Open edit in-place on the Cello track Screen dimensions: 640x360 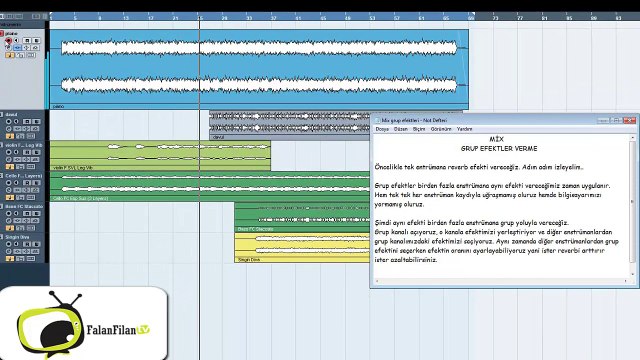pos(10,197)
